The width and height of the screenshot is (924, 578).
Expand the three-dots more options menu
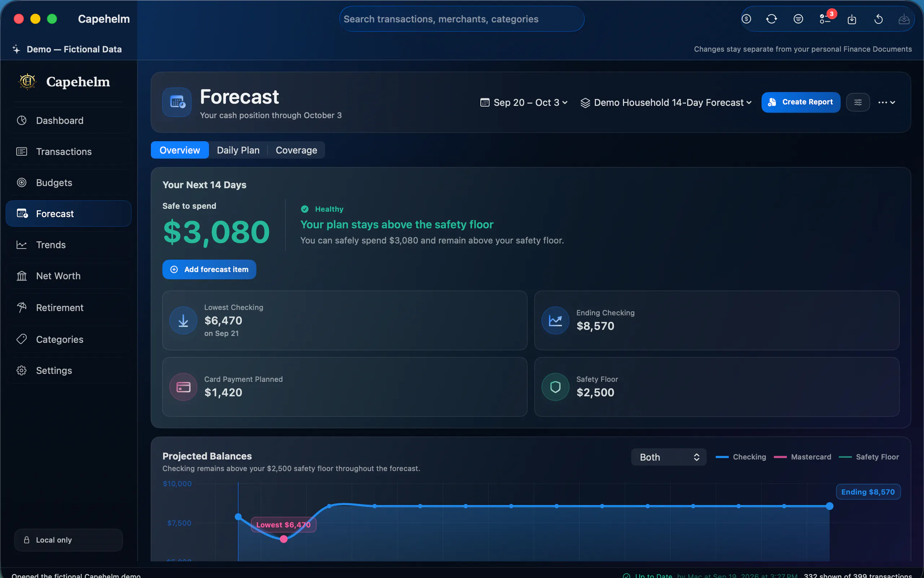tap(886, 103)
